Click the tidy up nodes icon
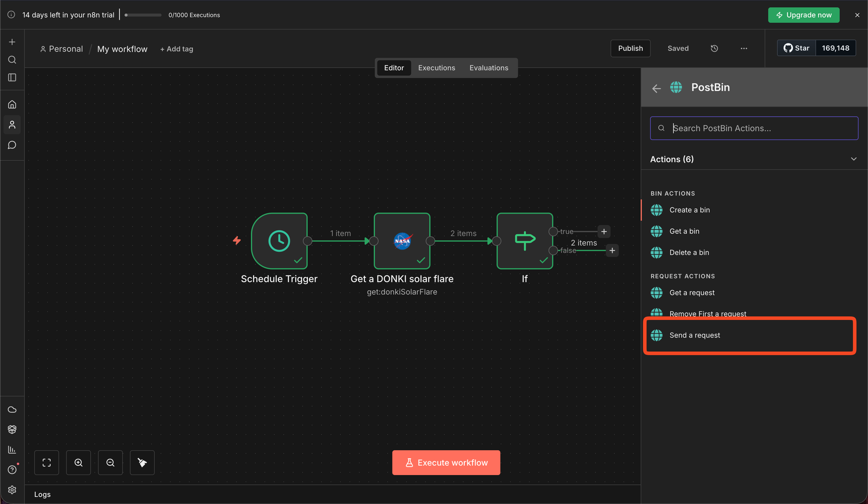 coord(142,462)
